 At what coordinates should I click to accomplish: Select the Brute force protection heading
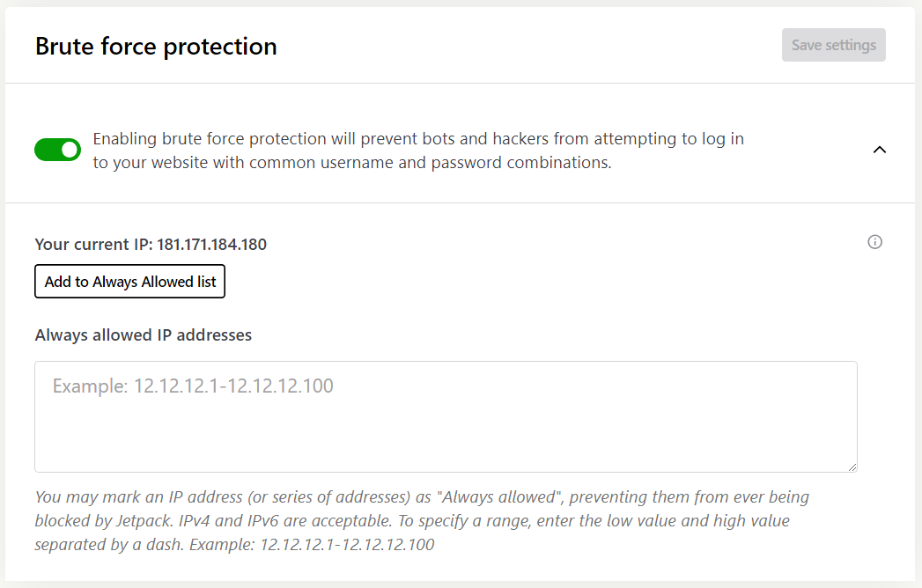(156, 46)
